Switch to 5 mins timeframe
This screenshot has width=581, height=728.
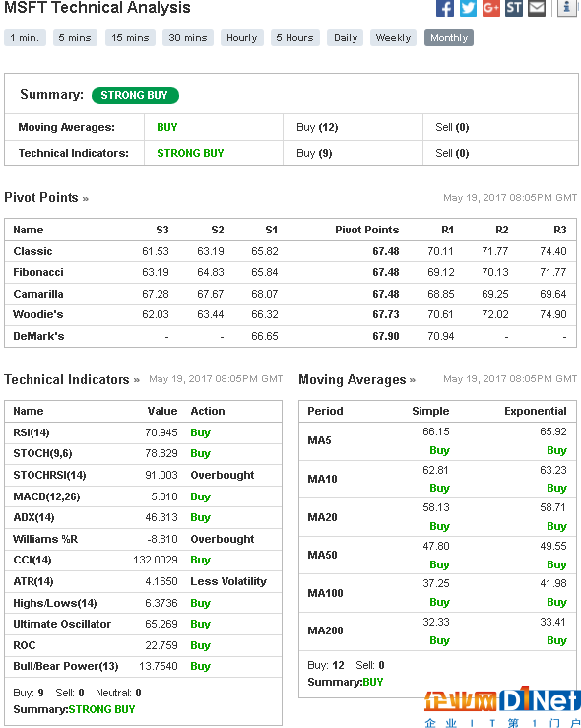tap(75, 38)
